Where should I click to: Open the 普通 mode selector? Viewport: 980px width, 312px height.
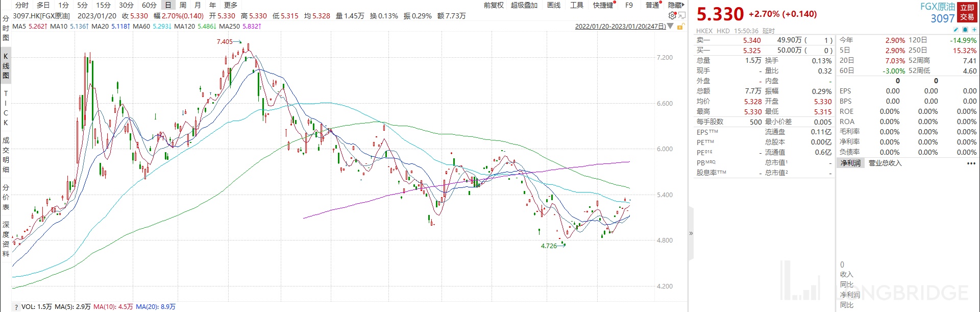(x=653, y=5)
